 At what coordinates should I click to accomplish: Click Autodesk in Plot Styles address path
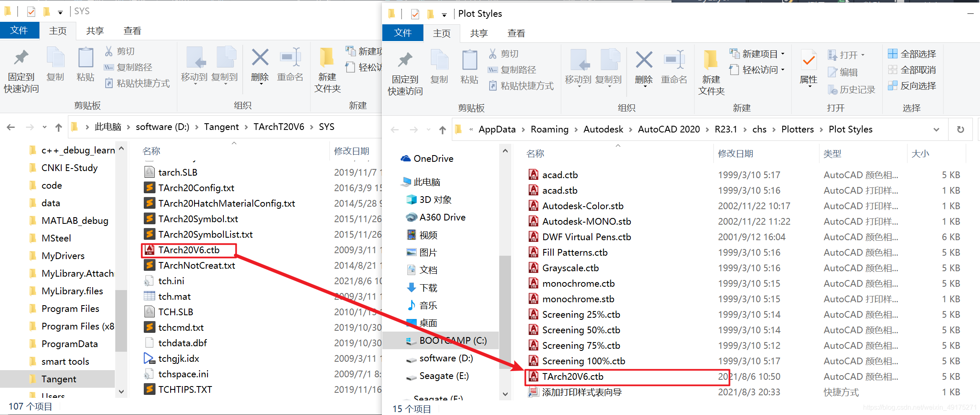[x=603, y=129]
